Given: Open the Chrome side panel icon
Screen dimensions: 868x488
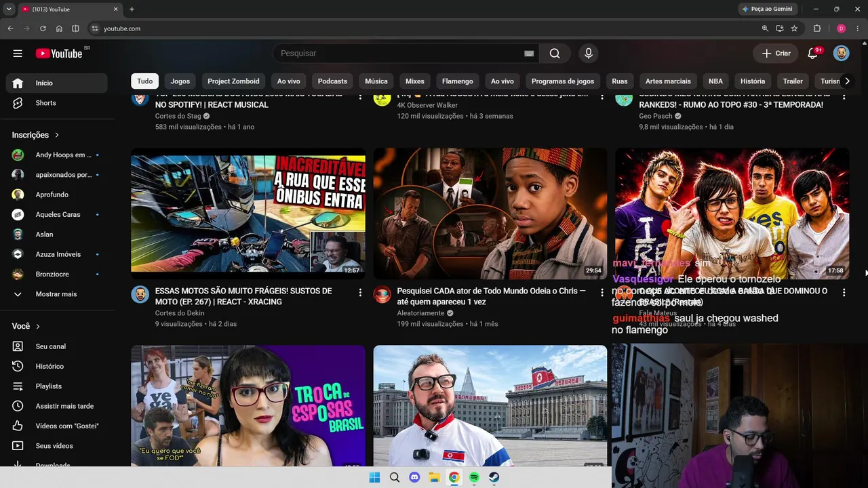Looking at the screenshot, I should coord(75,28).
